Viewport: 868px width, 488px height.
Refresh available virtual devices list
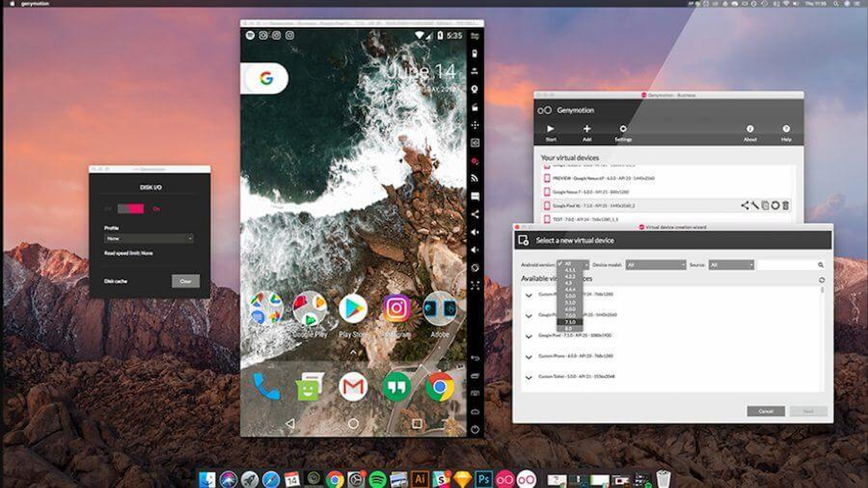[x=822, y=279]
